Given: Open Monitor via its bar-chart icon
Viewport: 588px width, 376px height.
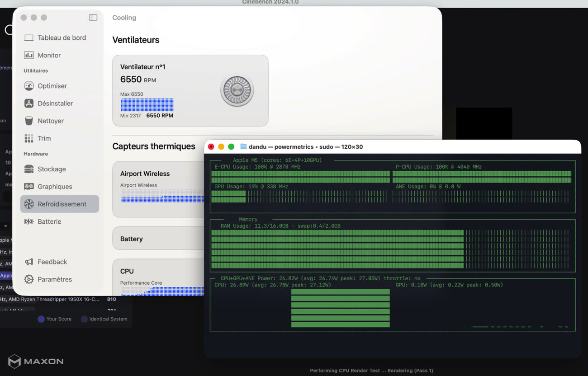Looking at the screenshot, I should 28,55.
